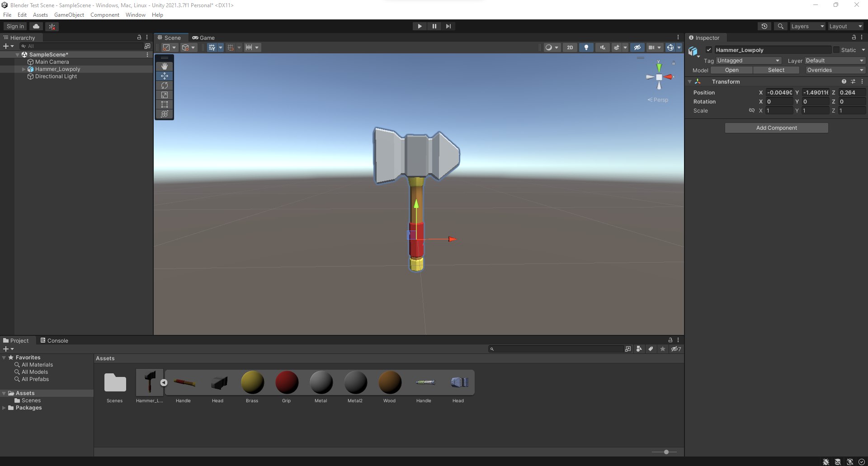This screenshot has height=466, width=868.
Task: Click the Sign in button
Action: click(x=15, y=26)
